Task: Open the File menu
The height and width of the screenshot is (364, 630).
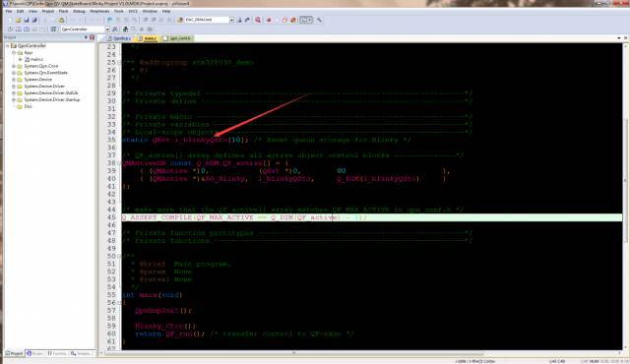Action: 9,11
